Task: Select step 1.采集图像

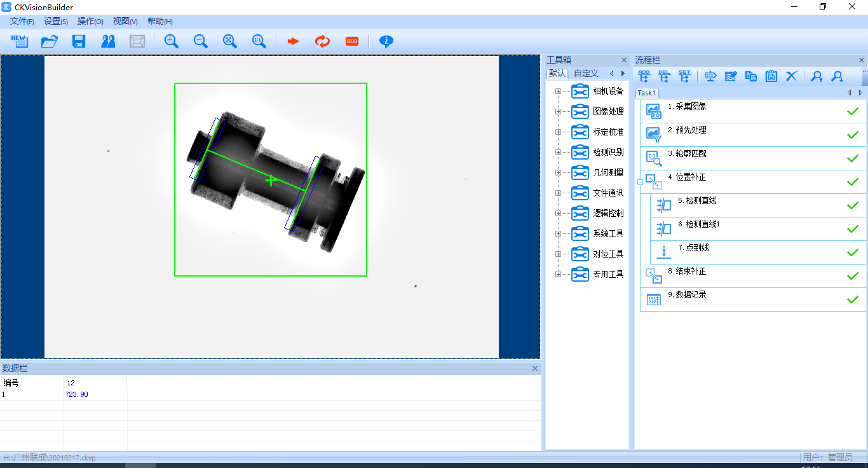Action: pyautogui.click(x=753, y=111)
